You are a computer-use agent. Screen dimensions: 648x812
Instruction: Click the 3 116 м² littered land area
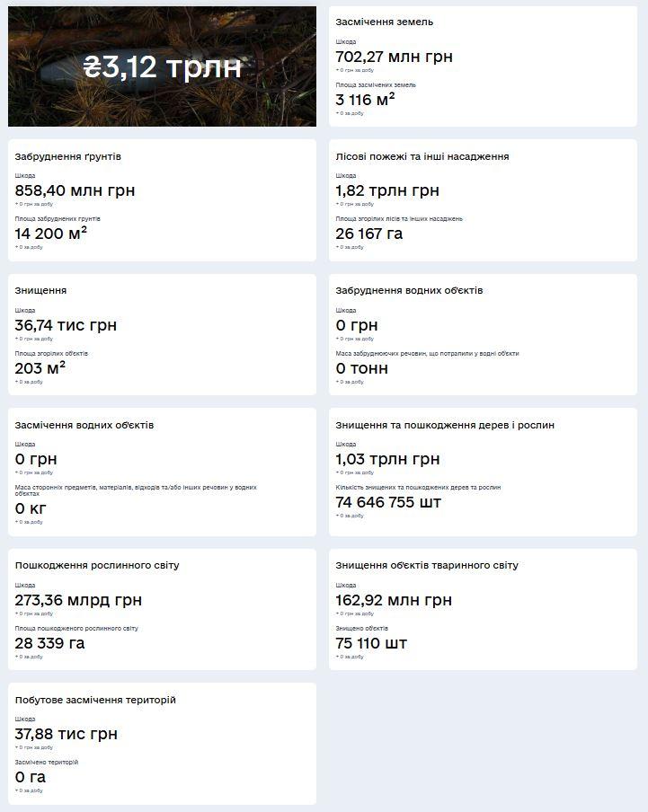[365, 99]
